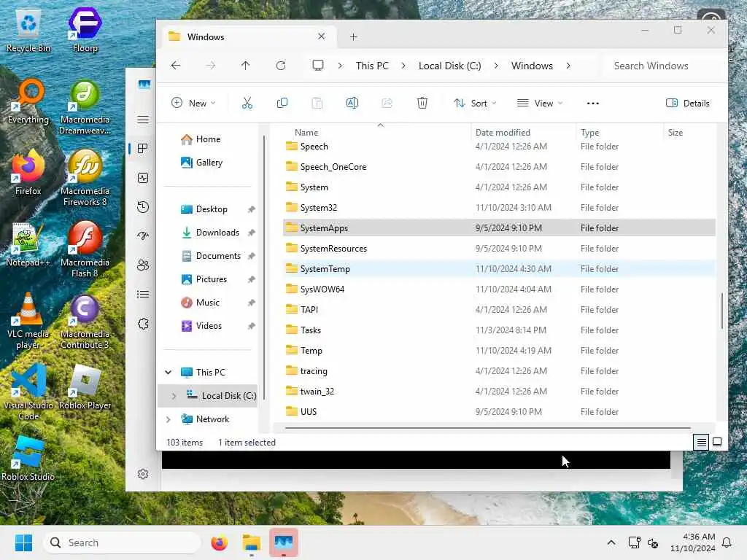Switch to large thumbnails view
Screen dimensions: 747x560
click(x=717, y=443)
